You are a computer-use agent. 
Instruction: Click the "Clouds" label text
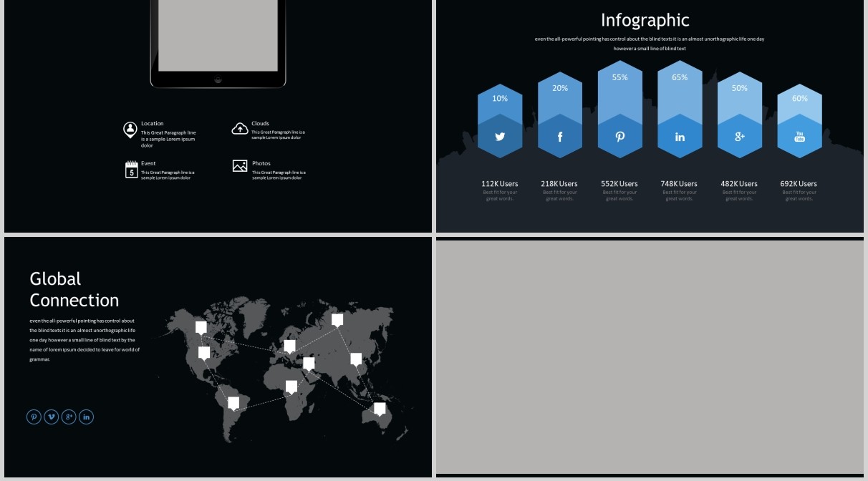[x=261, y=124]
